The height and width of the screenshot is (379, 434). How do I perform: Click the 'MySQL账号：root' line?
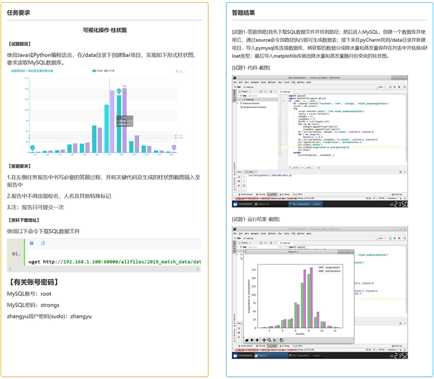(29, 294)
